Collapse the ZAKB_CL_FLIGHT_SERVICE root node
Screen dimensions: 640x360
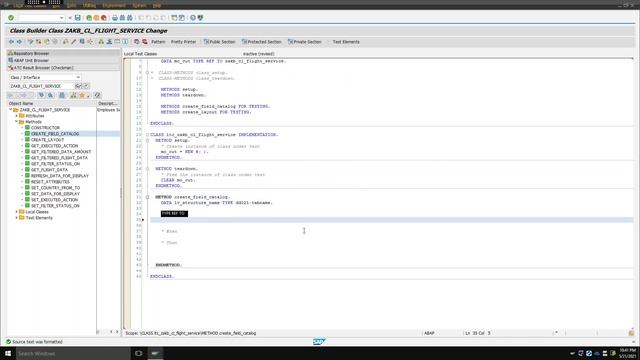click(x=11, y=110)
